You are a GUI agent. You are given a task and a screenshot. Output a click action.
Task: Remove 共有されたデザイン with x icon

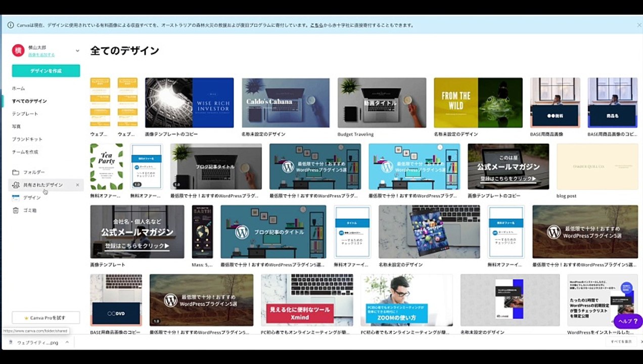pyautogui.click(x=77, y=185)
